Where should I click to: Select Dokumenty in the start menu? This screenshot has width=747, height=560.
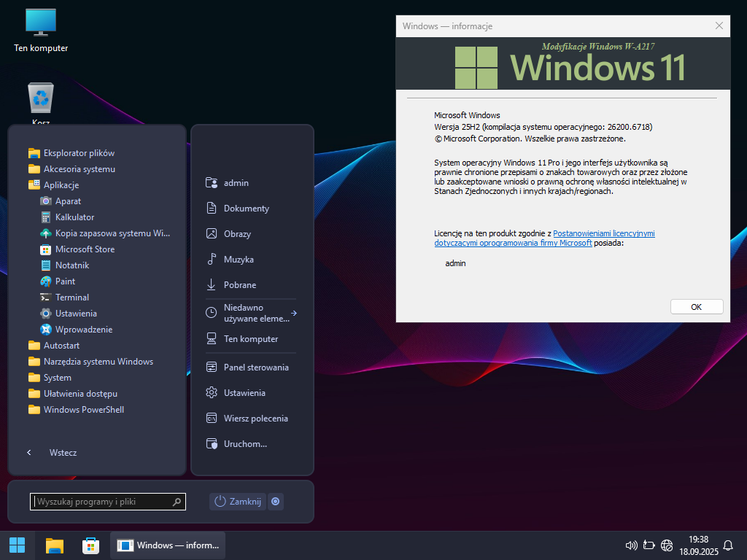point(246,209)
